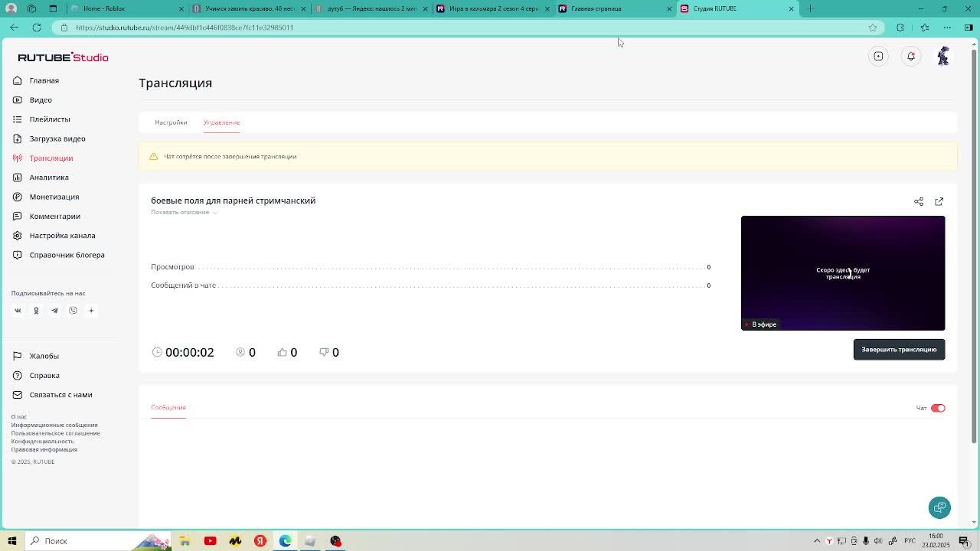Open Справка help page
This screenshot has height=551, width=980.
pos(36,375)
